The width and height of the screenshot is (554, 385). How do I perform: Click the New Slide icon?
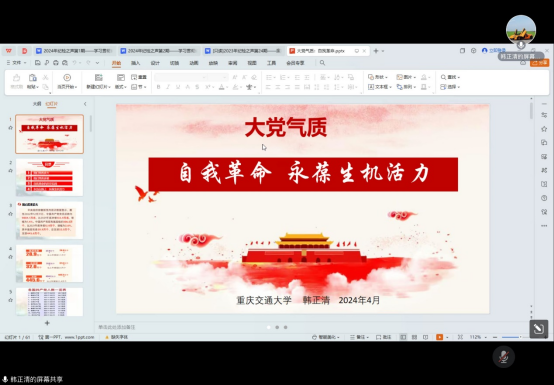99,77
